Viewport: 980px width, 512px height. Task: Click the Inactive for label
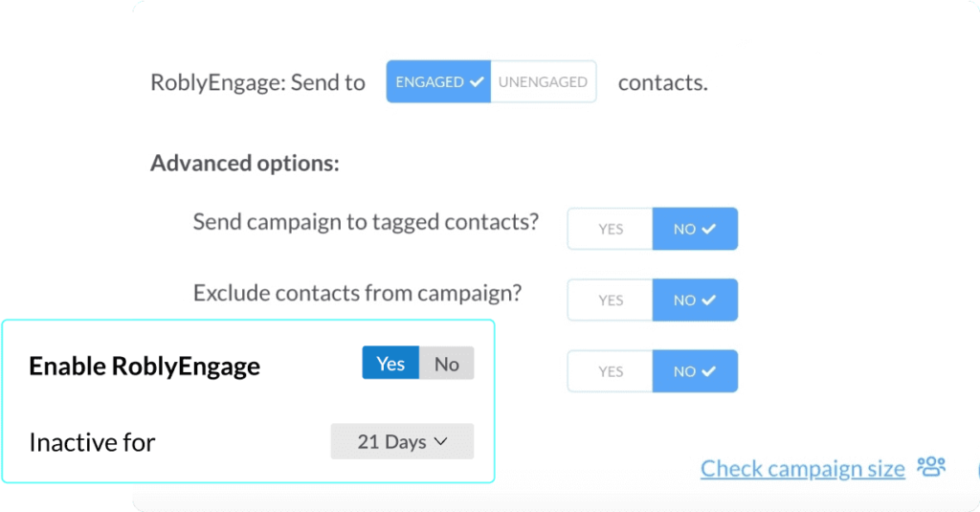(x=92, y=442)
